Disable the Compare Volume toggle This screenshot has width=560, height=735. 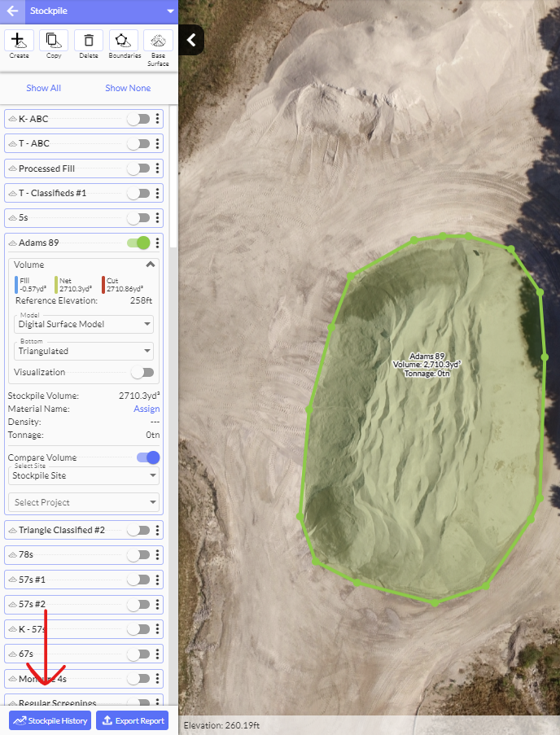pyautogui.click(x=148, y=457)
